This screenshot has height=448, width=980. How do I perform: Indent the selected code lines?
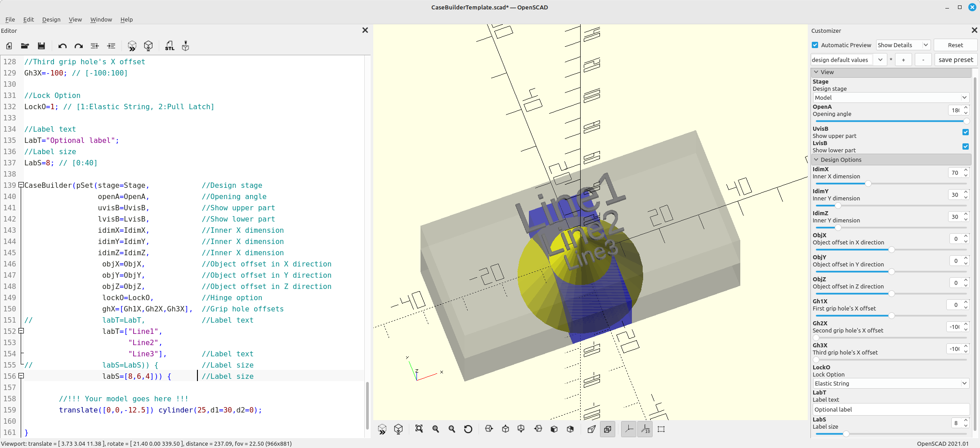[112, 46]
